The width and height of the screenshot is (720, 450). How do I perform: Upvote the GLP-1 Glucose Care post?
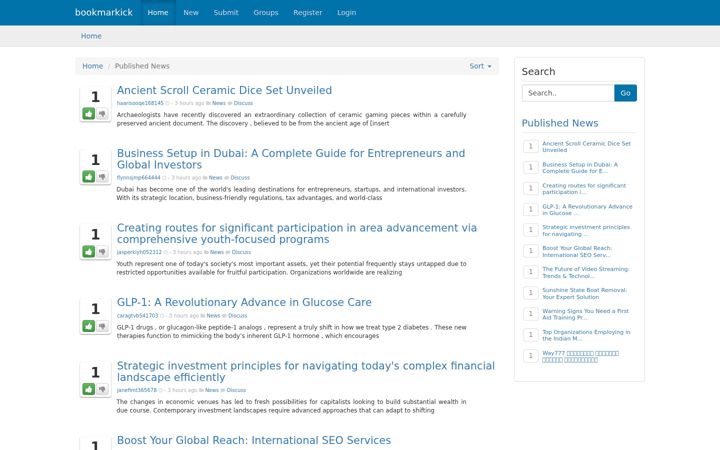(x=89, y=326)
